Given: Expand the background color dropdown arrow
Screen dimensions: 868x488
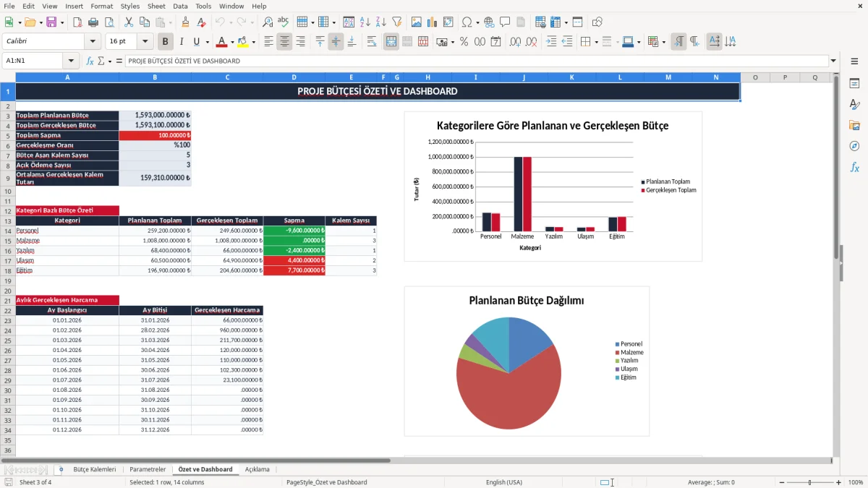Looking at the screenshot, I should [x=254, y=42].
